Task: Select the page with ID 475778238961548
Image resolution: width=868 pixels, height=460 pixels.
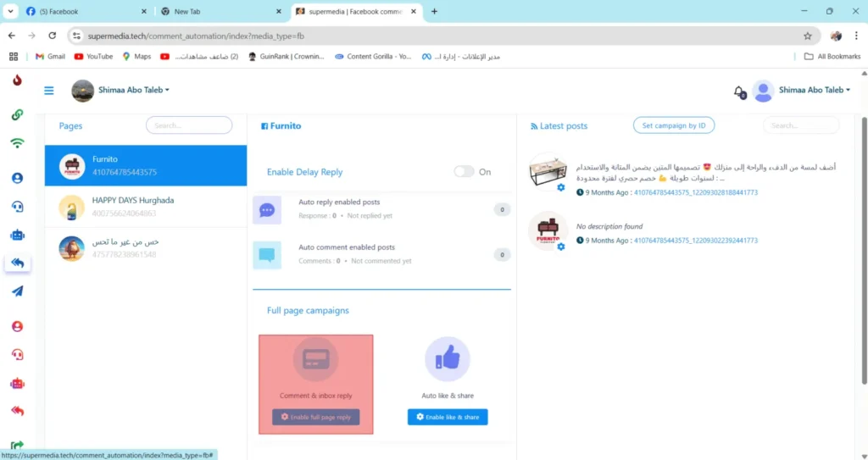Action: pos(146,248)
